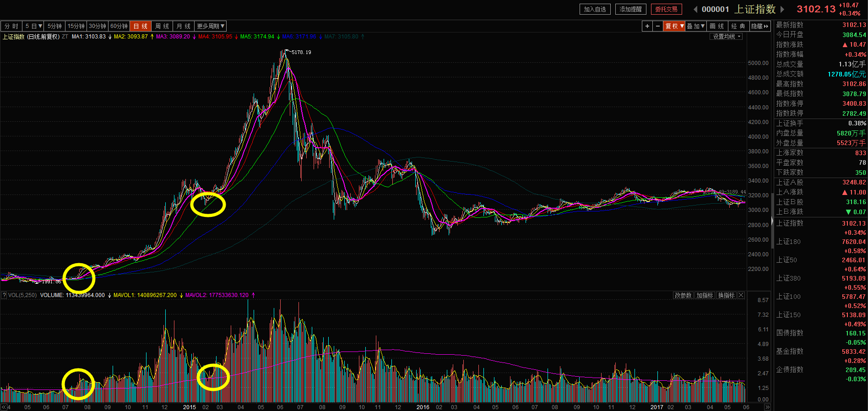The image size is (868, 411).
Task: Click the 上涨家数 row
Action: (821, 153)
